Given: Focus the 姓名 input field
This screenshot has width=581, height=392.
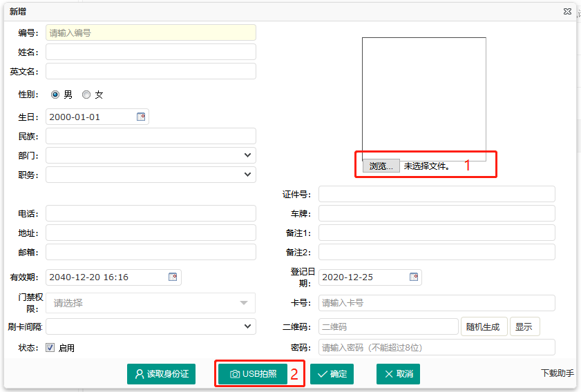Looking at the screenshot, I should coord(151,52).
